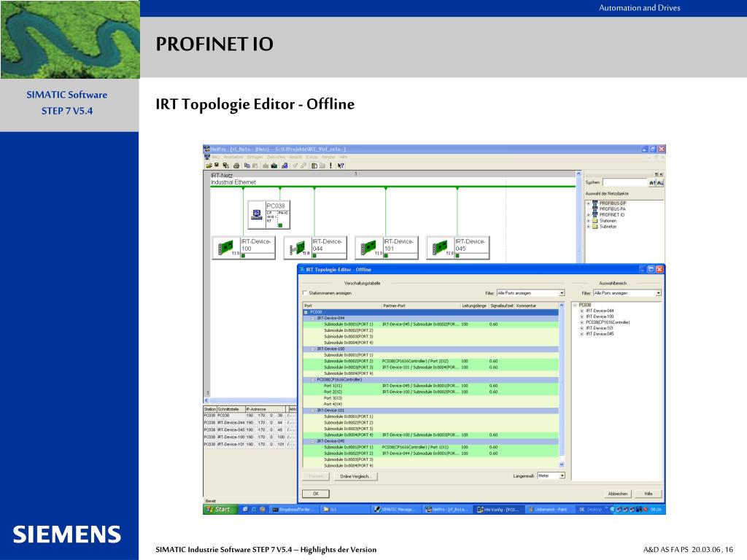Open the Längenmaß Meter dropdown
This screenshot has height=560, width=747.
click(x=562, y=475)
